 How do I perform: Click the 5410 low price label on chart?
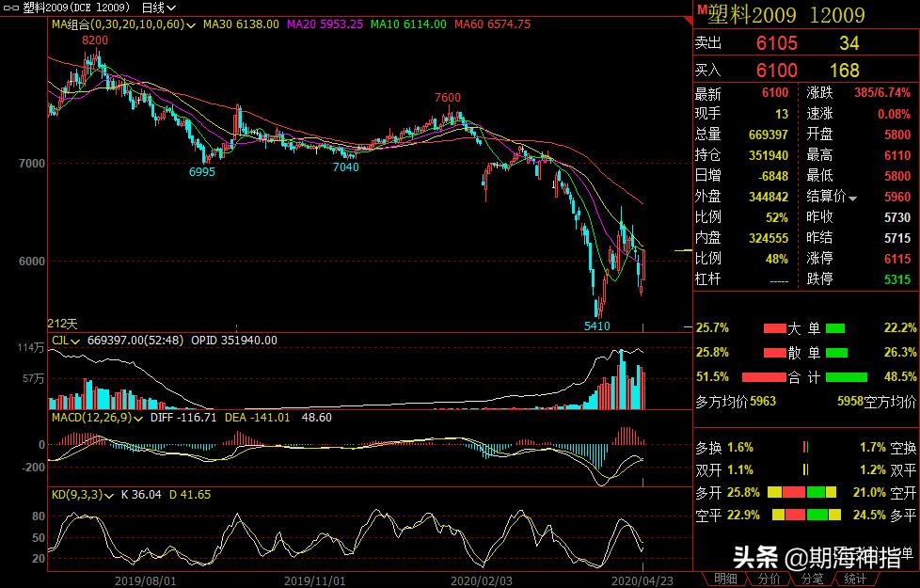[597, 326]
